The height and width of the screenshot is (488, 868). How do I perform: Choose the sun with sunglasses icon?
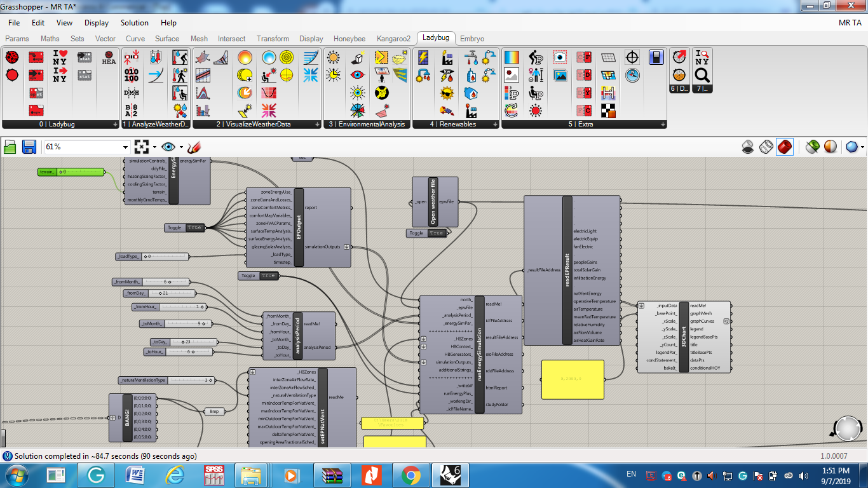point(447,93)
